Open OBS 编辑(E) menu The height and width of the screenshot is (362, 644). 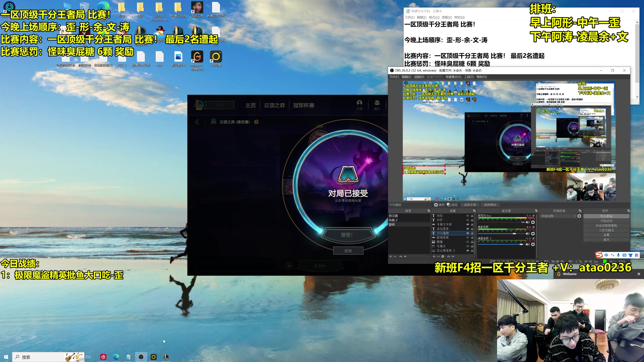pos(407,77)
